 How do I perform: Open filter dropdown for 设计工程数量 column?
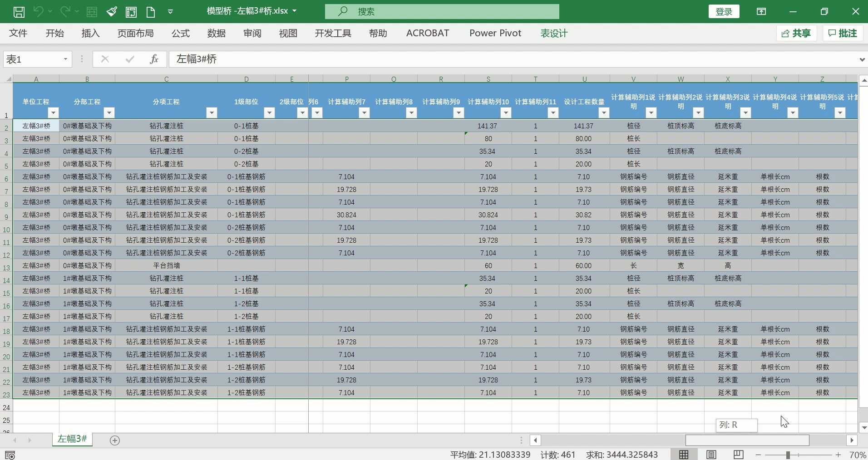(604, 113)
